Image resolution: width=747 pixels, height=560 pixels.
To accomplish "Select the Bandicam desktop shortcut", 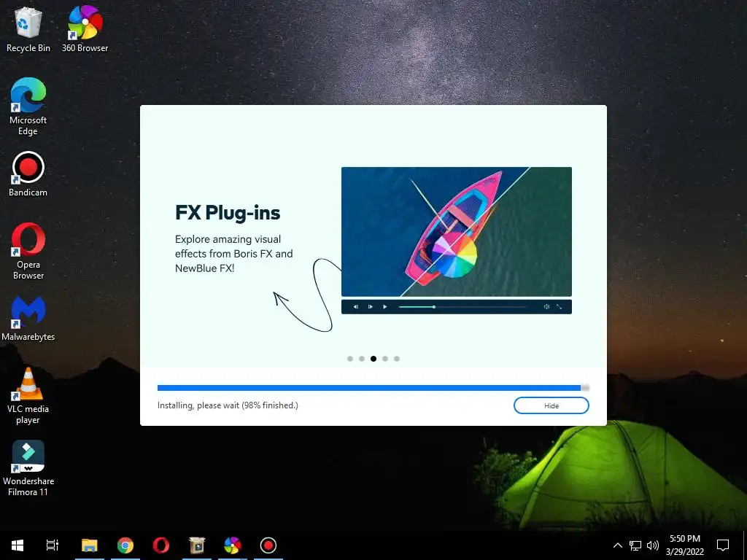I will [x=28, y=174].
